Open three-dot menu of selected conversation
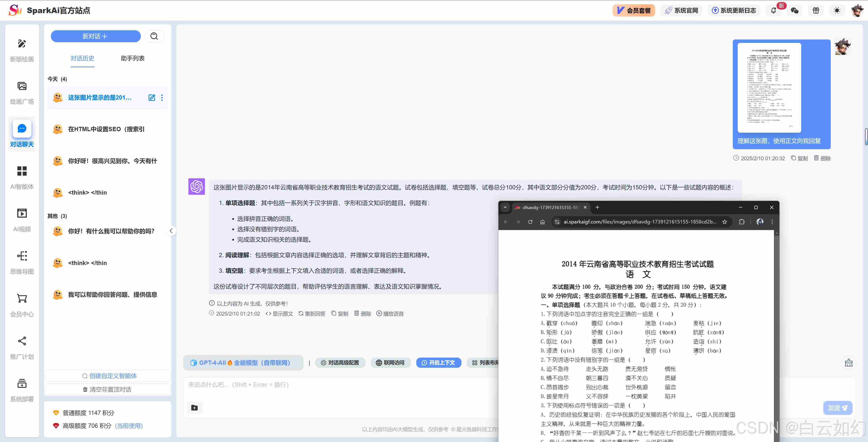Screen dimensions: 868x442 point(162,98)
